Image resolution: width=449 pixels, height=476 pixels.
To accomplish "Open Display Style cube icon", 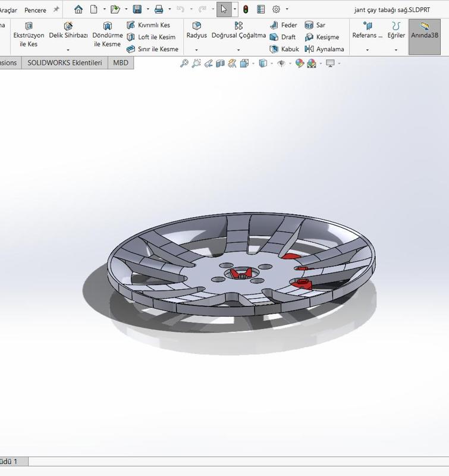I will tap(263, 63).
